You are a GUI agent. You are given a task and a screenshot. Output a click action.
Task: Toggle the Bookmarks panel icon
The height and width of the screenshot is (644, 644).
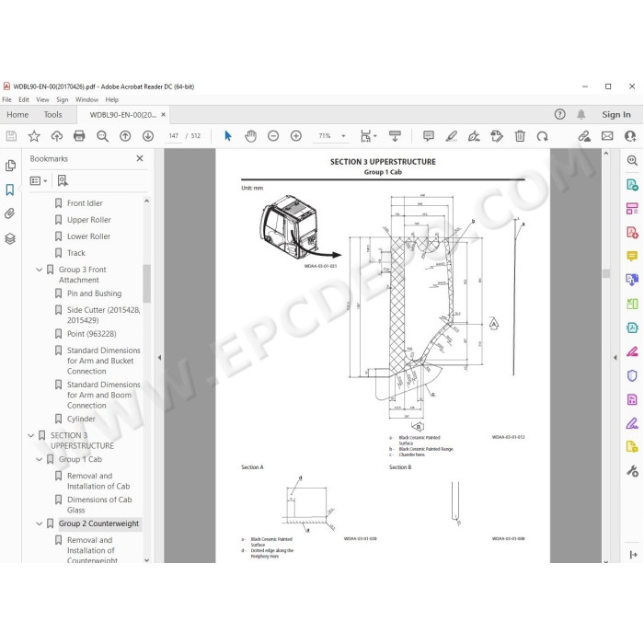pyautogui.click(x=10, y=190)
